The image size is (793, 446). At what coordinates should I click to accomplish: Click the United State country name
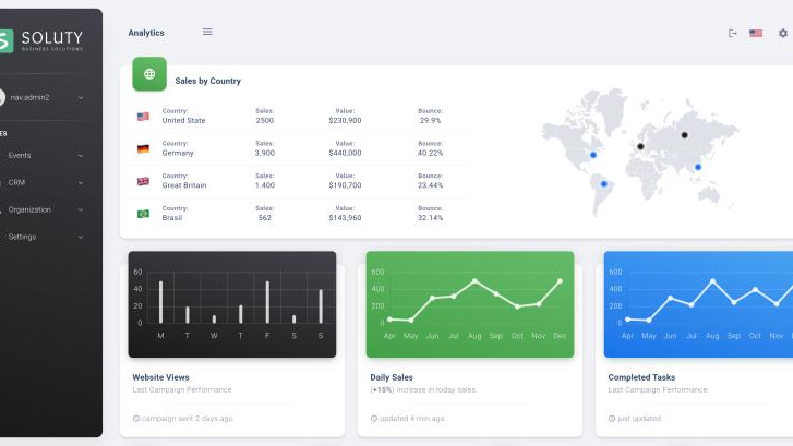184,120
